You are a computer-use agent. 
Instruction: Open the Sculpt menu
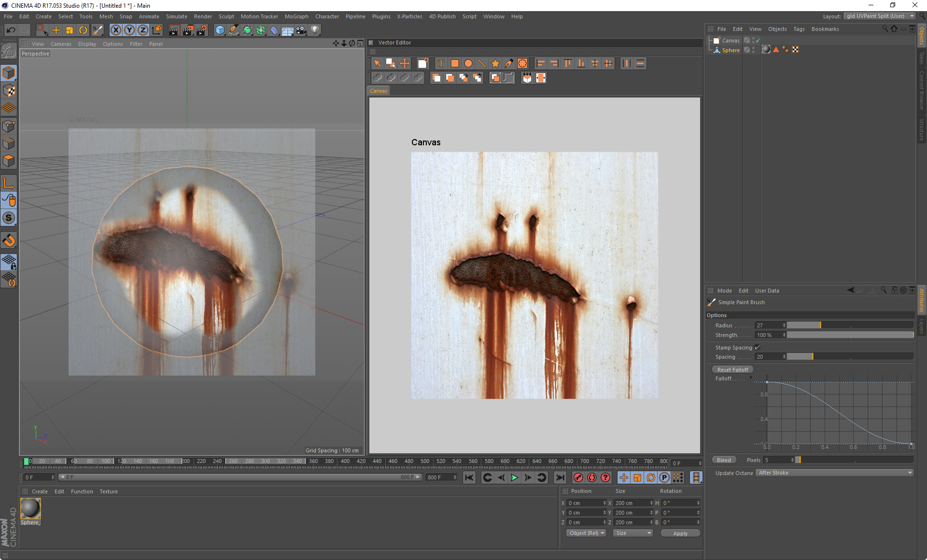(226, 16)
